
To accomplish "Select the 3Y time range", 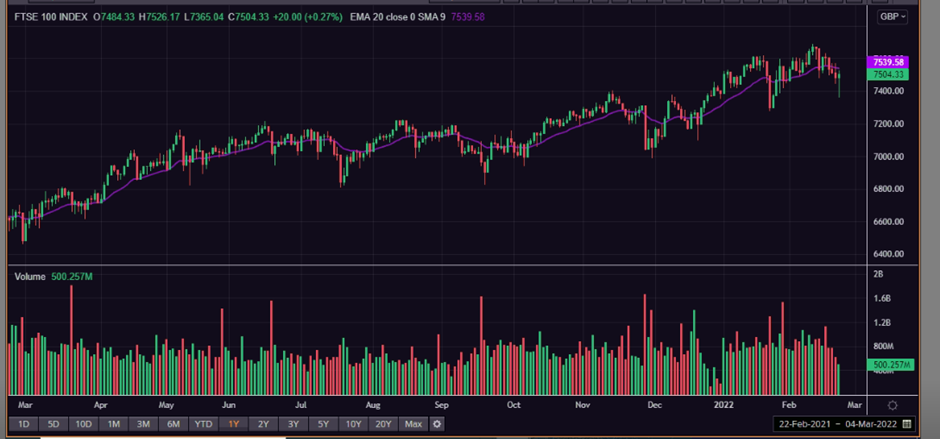I will (x=293, y=425).
